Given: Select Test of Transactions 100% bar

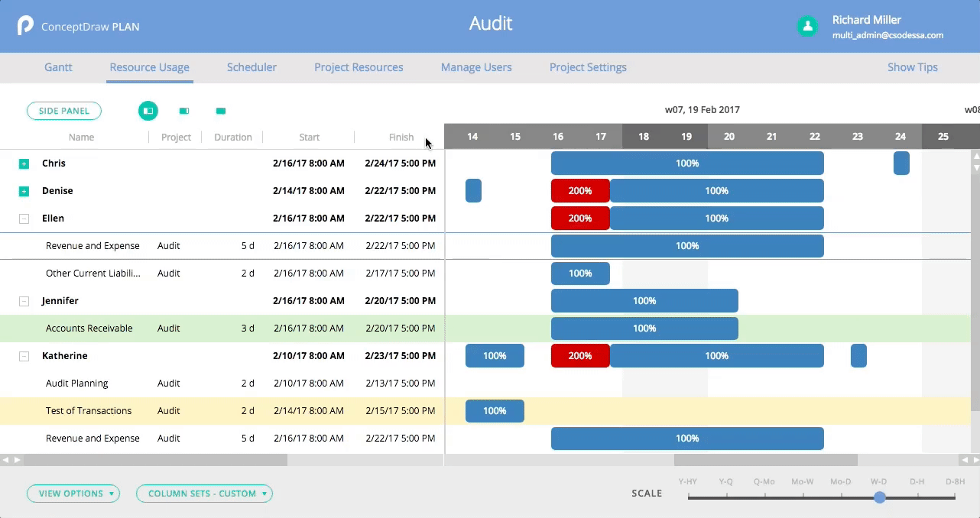Looking at the screenshot, I should [x=495, y=411].
